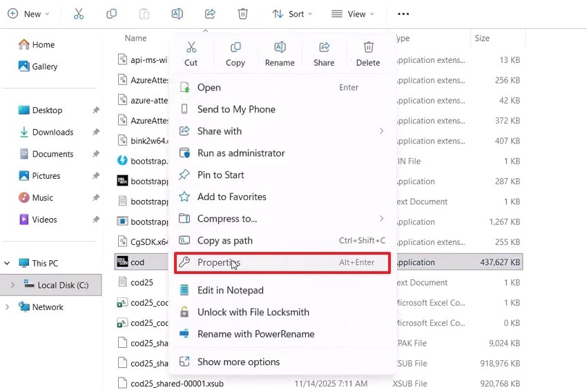Viewport: 587px width, 392px height.
Task: Click the Share icon in top toolbar
Action: pos(210,14)
